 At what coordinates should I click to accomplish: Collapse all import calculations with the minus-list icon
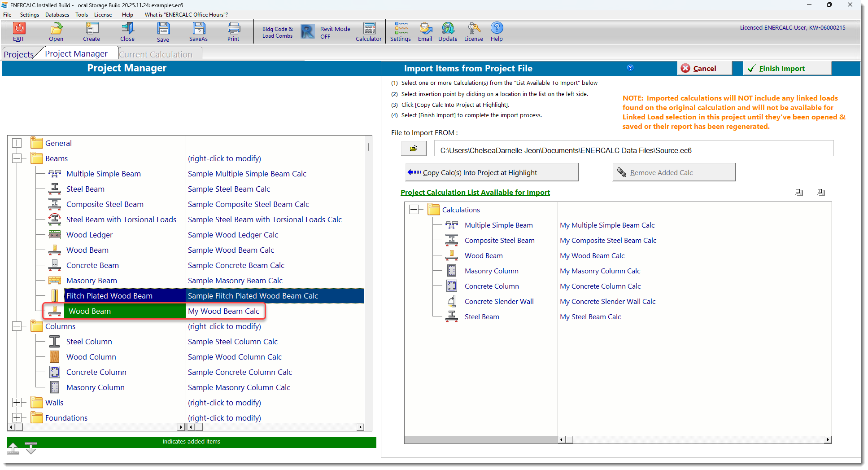[x=798, y=192]
